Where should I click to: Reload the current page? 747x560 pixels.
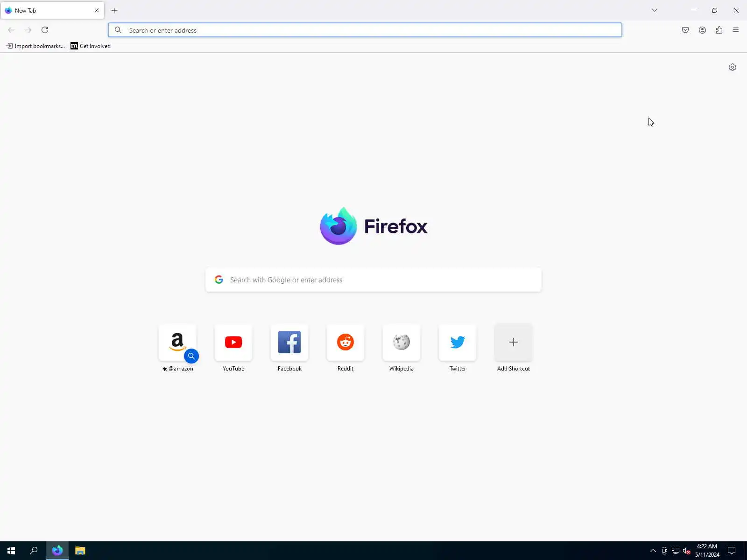click(x=45, y=30)
